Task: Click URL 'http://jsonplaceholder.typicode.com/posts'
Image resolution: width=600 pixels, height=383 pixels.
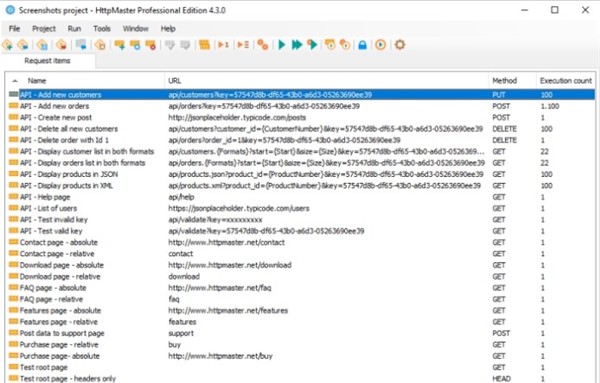Action: (x=237, y=117)
